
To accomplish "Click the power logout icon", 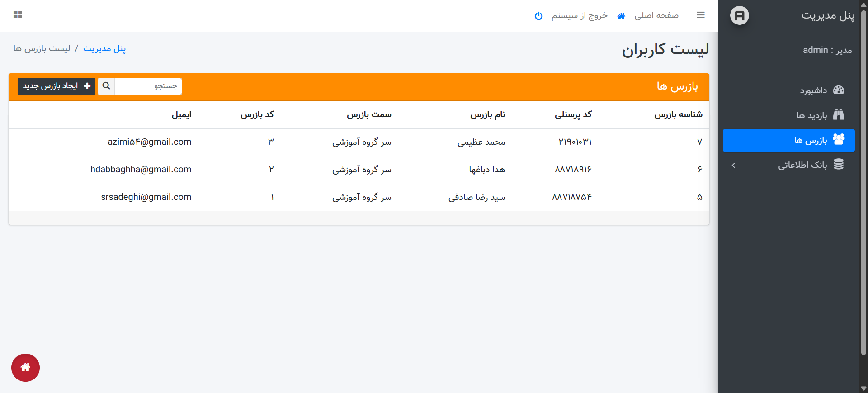I will [538, 16].
